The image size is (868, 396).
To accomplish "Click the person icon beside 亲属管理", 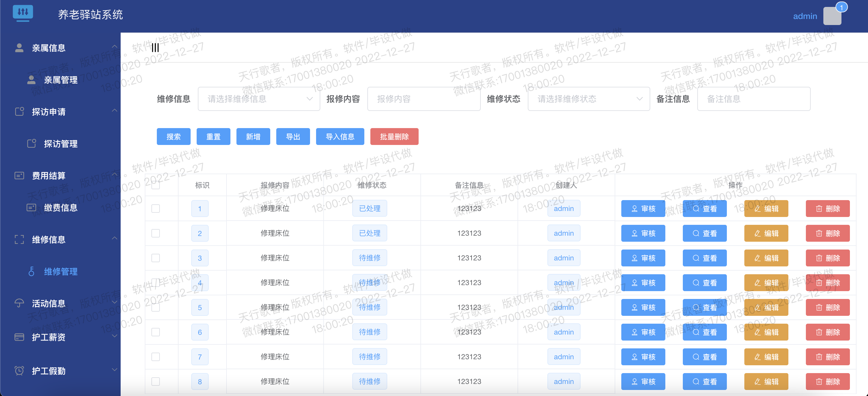I will (31, 80).
